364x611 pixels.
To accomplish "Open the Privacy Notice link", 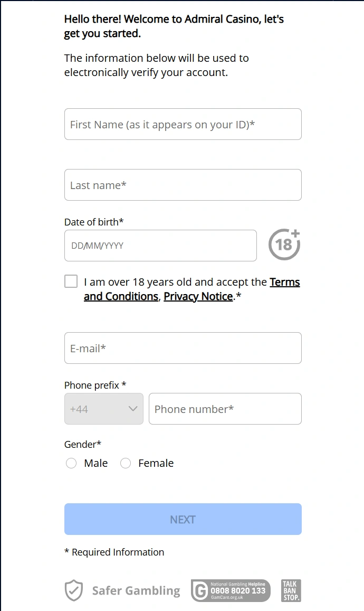I will coord(198,296).
